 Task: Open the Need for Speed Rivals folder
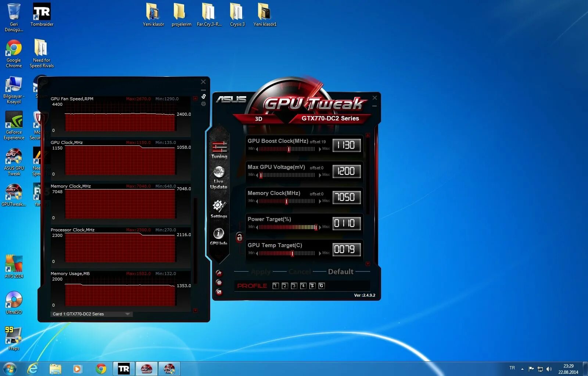click(42, 54)
